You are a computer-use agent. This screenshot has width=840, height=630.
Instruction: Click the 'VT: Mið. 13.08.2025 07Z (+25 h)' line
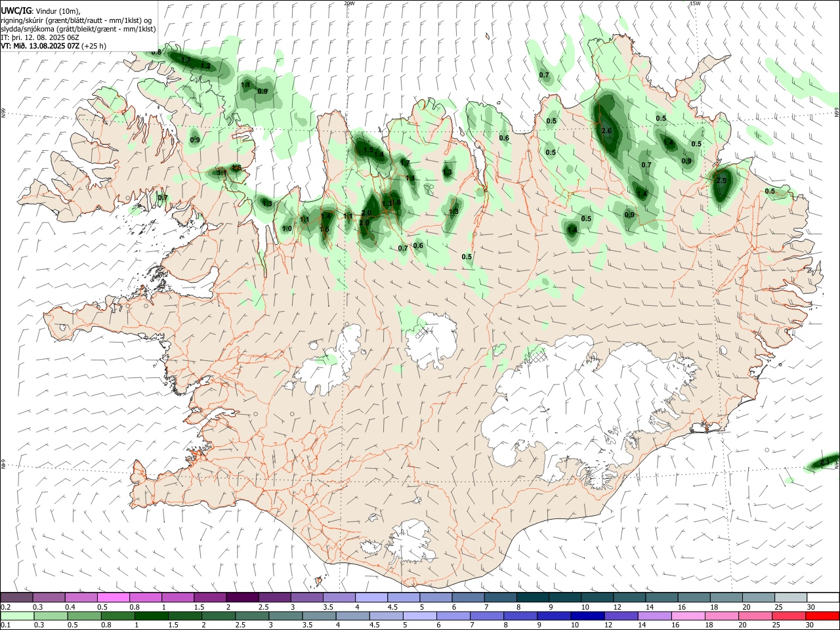click(54, 46)
